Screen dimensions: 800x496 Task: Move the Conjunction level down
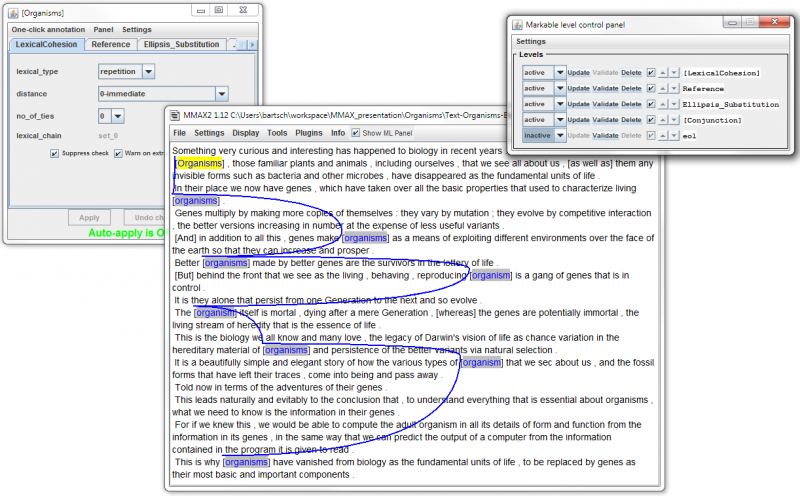point(674,120)
